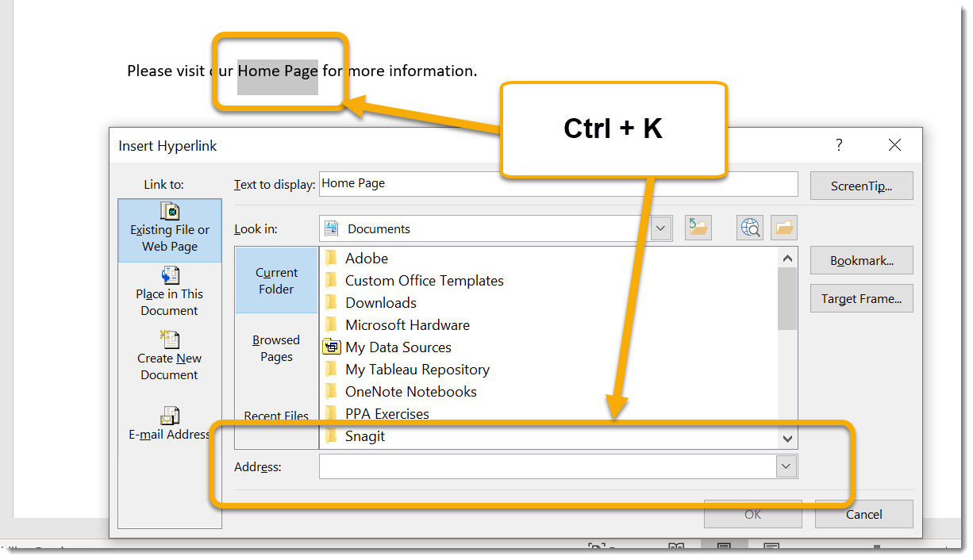Switch to Browsed Pages view
Viewport: 973px width, 560px height.
coord(276,348)
